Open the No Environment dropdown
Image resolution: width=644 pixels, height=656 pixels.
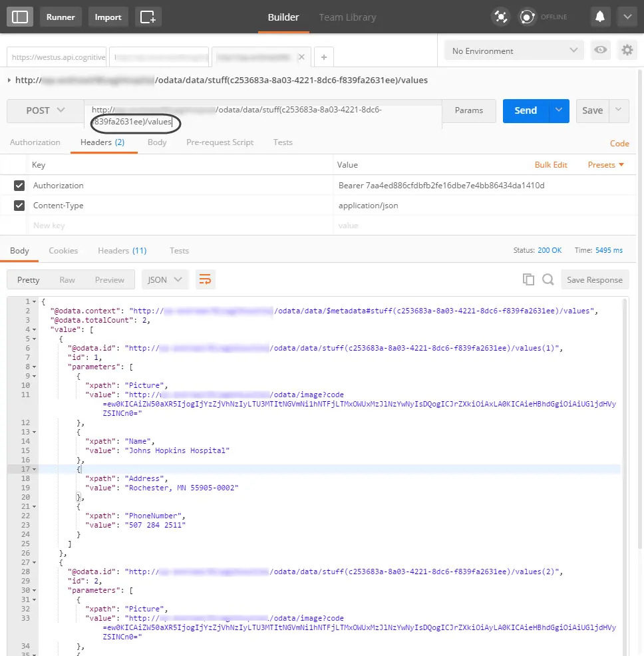point(514,51)
